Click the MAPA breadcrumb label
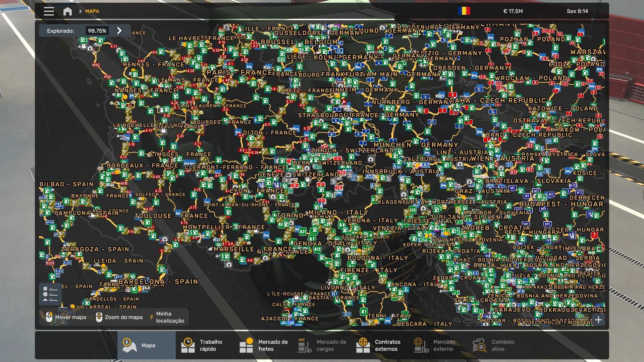The width and height of the screenshot is (644, 362). [92, 11]
